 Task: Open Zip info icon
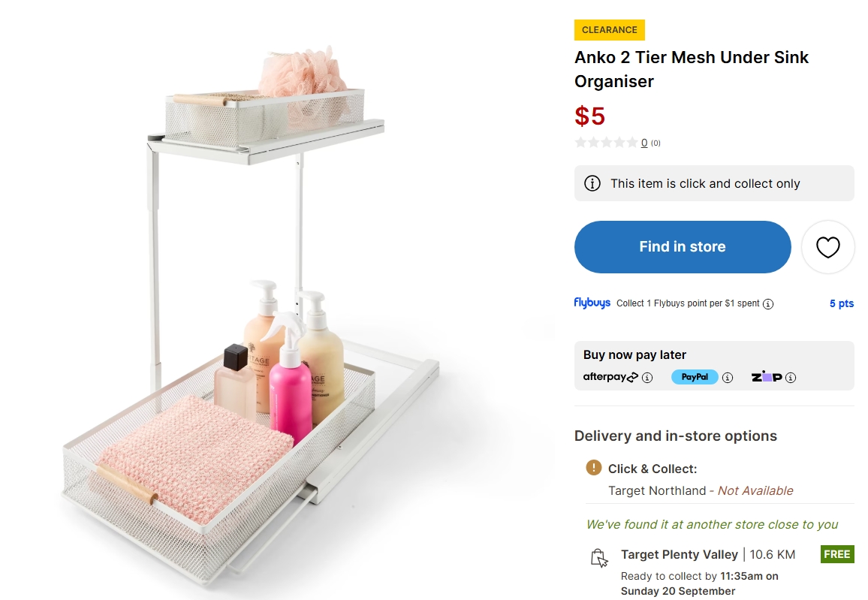[x=791, y=378]
